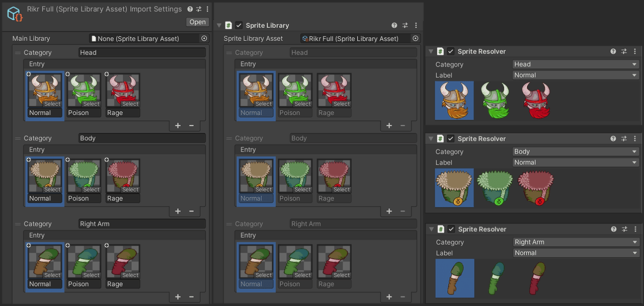Remove entry from Right Arm category in Import Settings
Screen dimensions: 644x306
[x=191, y=296]
